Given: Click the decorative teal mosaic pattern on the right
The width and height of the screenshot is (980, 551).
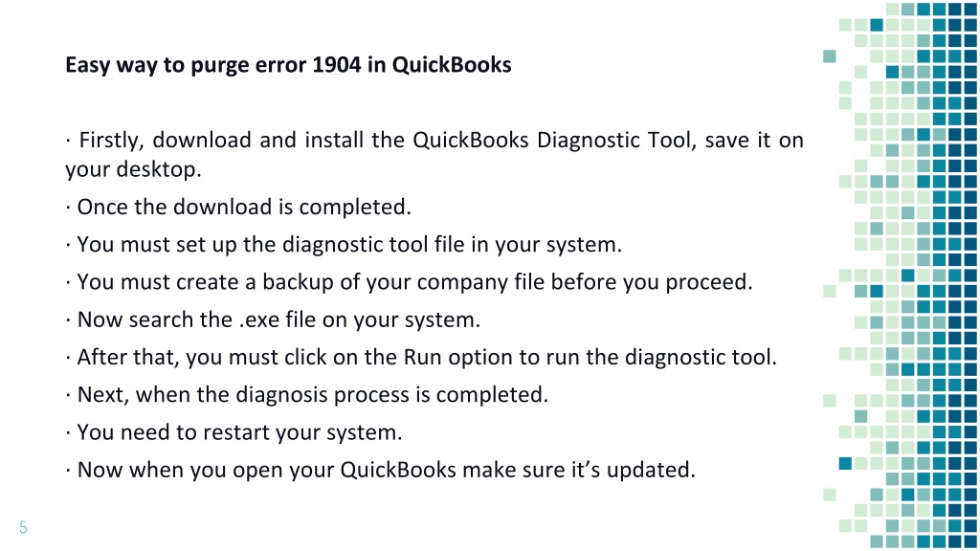Looking at the screenshot, I should click(x=900, y=275).
